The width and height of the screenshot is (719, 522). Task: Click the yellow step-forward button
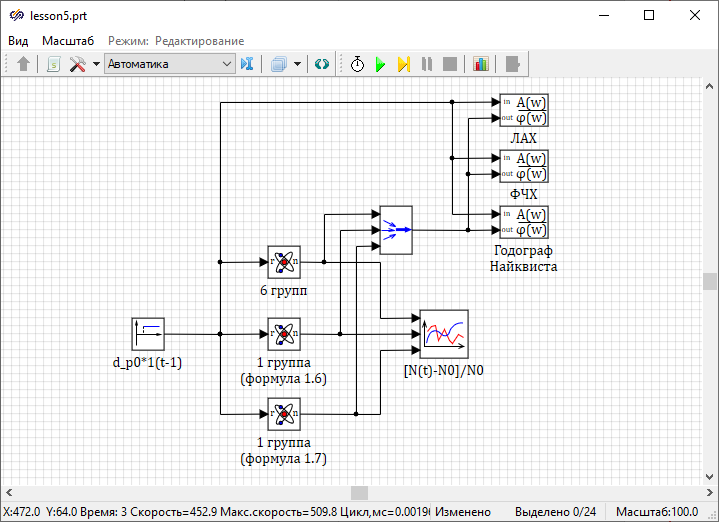(x=403, y=64)
